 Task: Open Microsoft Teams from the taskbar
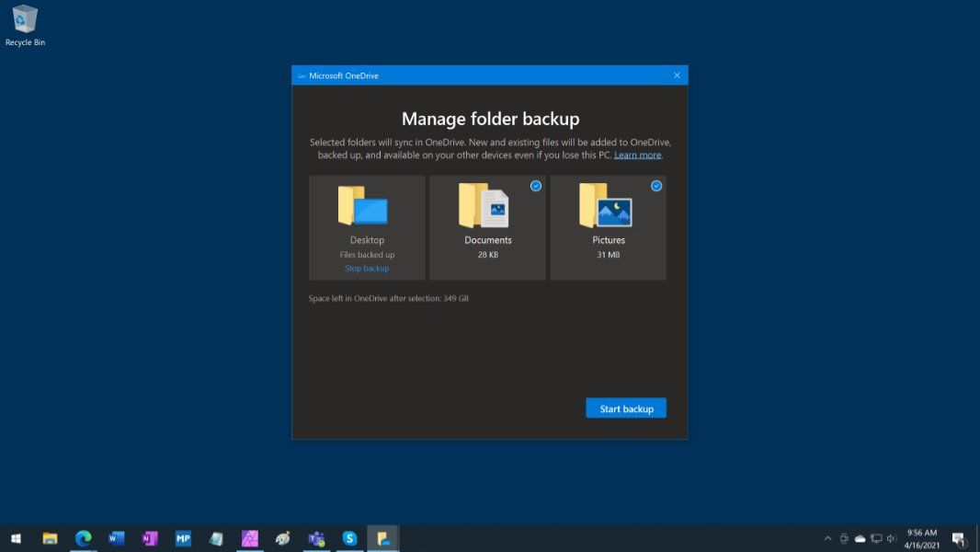[316, 538]
